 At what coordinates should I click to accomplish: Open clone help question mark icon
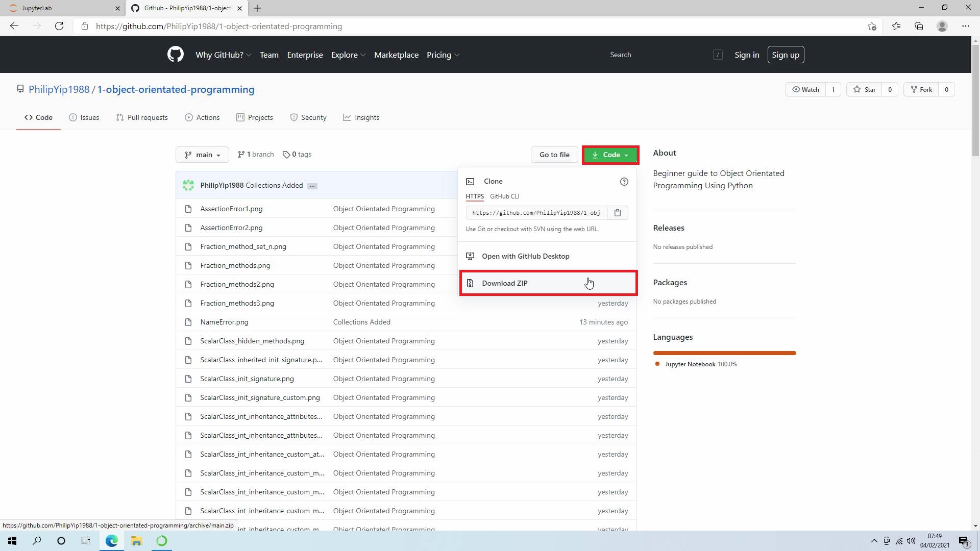tap(624, 182)
